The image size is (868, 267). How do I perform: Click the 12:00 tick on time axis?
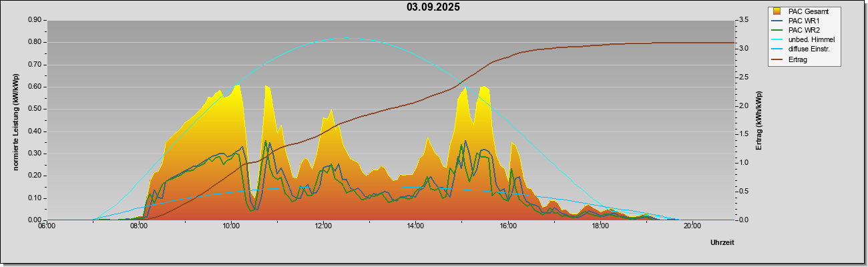pos(323,226)
